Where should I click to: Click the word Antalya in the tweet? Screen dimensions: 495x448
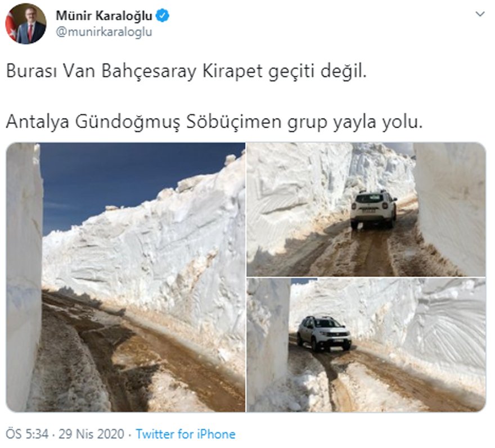[37, 122]
